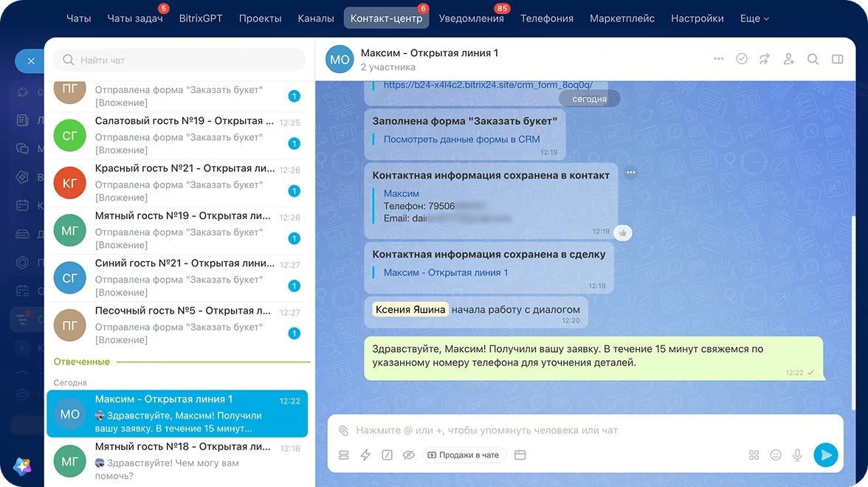Open the Посмотреть данные формы в CRM link
This screenshot has height=487, width=868.
[462, 139]
